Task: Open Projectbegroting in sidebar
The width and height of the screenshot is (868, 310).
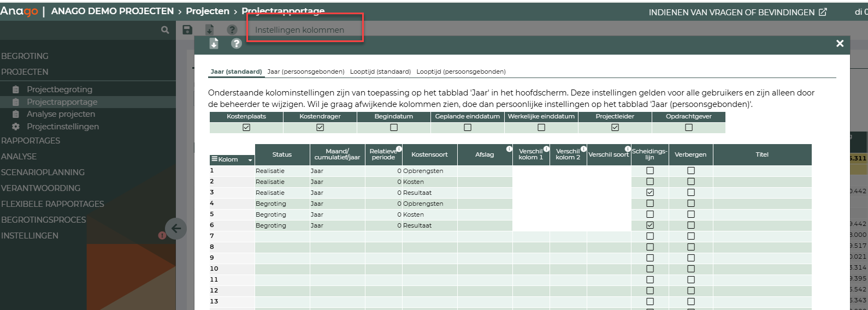Action: pos(60,90)
